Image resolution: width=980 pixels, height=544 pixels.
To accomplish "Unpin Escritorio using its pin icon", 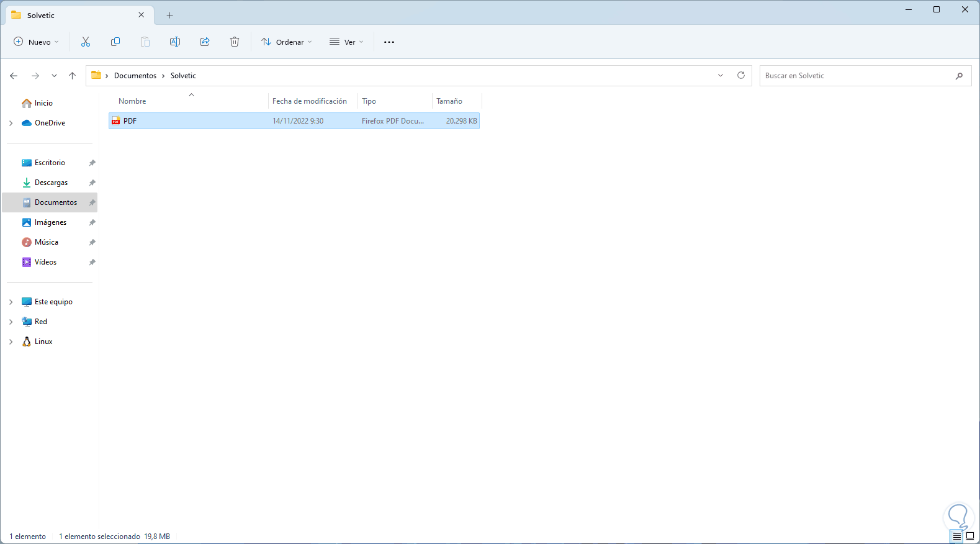I will (x=92, y=163).
